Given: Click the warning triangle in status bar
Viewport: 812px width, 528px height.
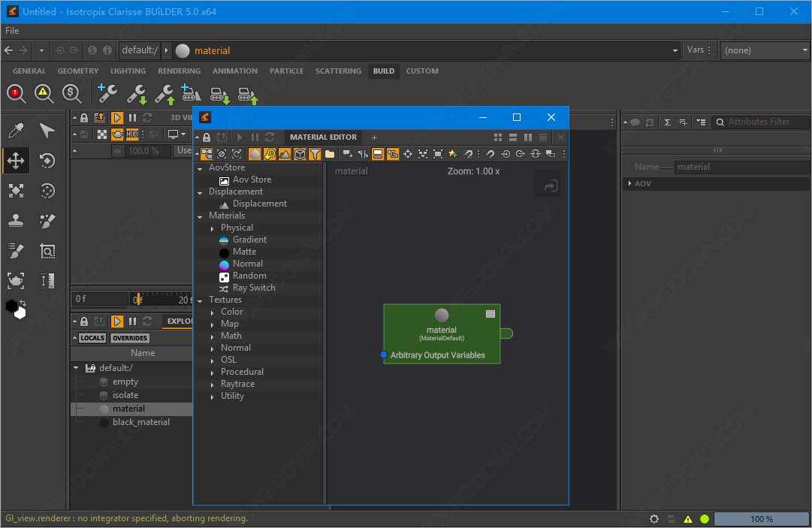Looking at the screenshot, I should coord(688,519).
